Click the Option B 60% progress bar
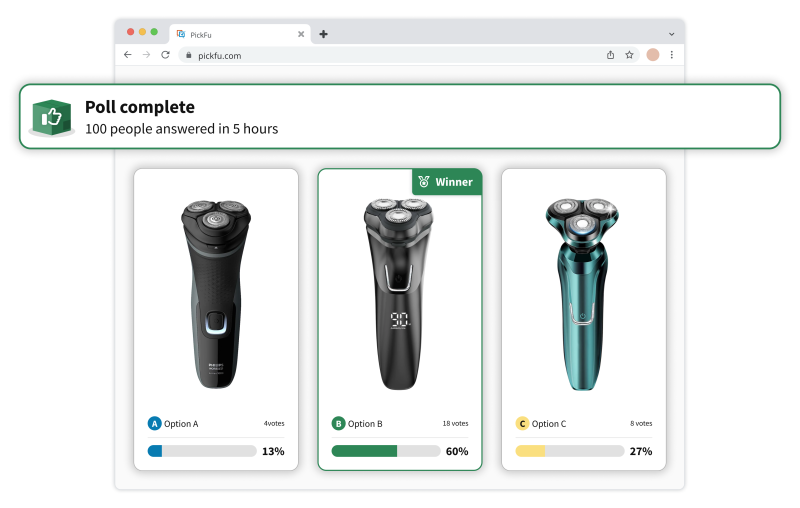 [386, 451]
